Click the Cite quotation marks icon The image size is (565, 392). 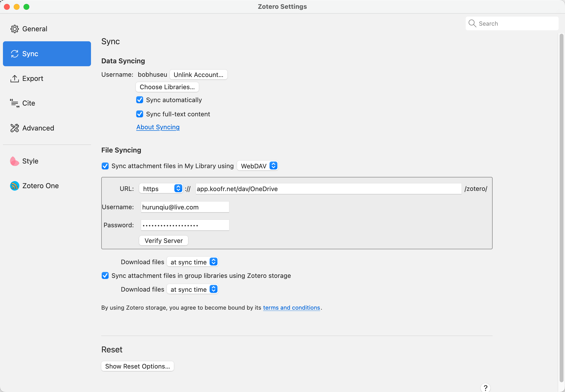(14, 103)
